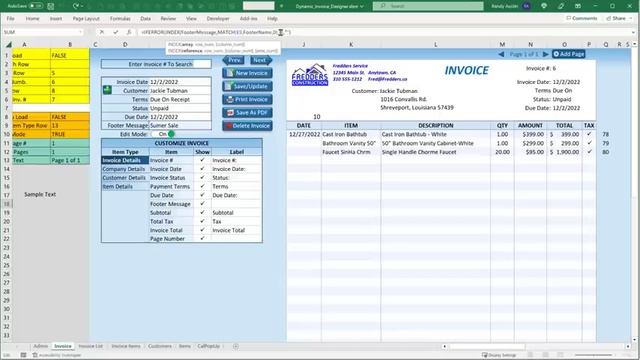
Task: Click the zoom slider in status bar
Action: click(x=593, y=355)
